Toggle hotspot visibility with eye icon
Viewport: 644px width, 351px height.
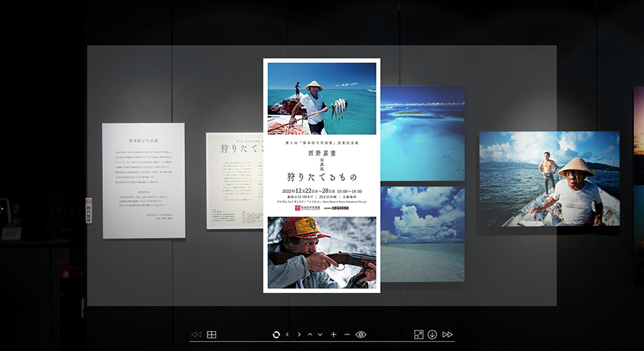click(361, 335)
